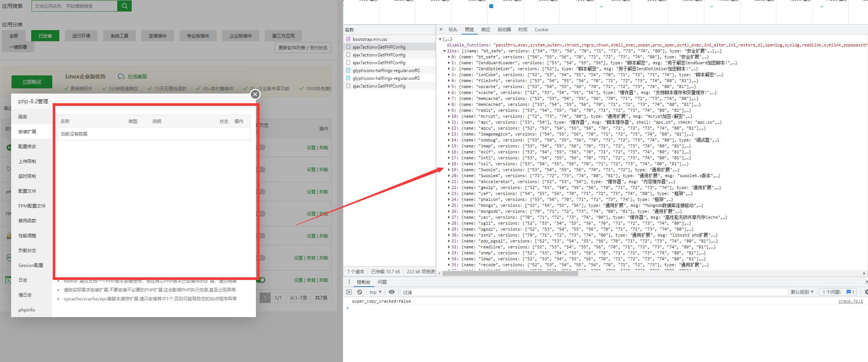
Task: Open the default log level dropdown
Action: coord(802,292)
